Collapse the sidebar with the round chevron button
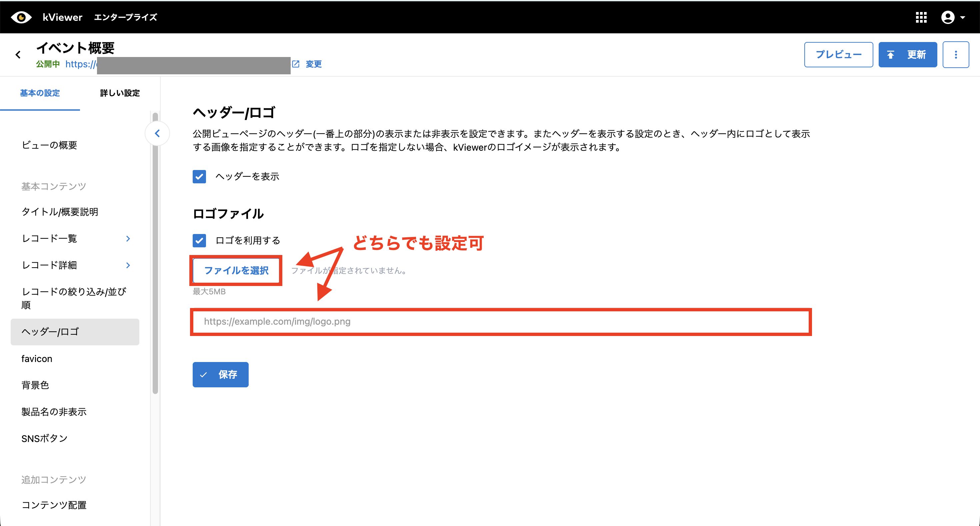The width and height of the screenshot is (980, 526). click(157, 133)
